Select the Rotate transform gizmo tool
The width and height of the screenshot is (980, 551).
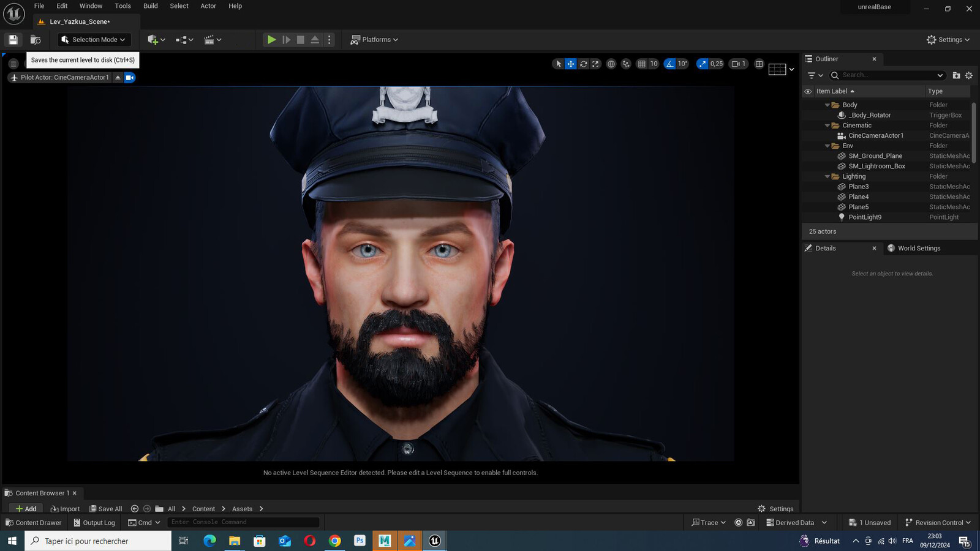pyautogui.click(x=583, y=64)
